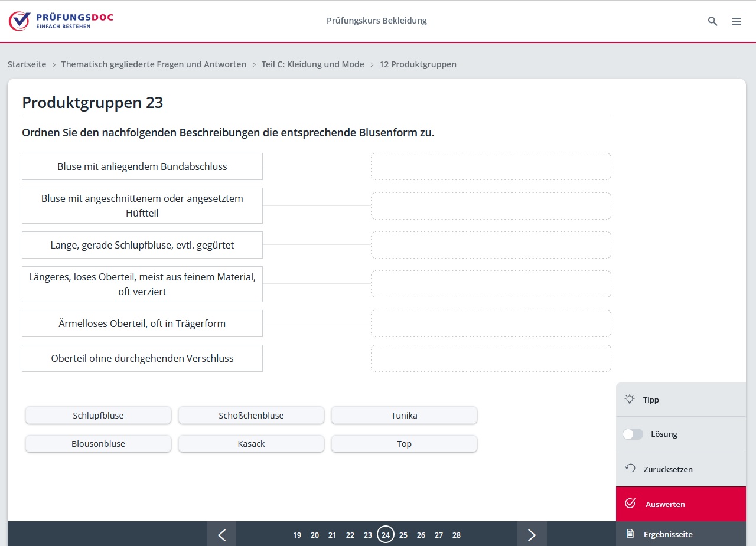Go to previous question with left arrow

[x=221, y=534]
